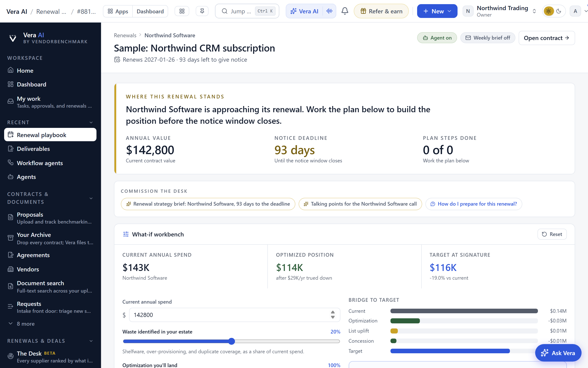
Task: Open the Vera AI assistant button
Action: pyautogui.click(x=304, y=11)
